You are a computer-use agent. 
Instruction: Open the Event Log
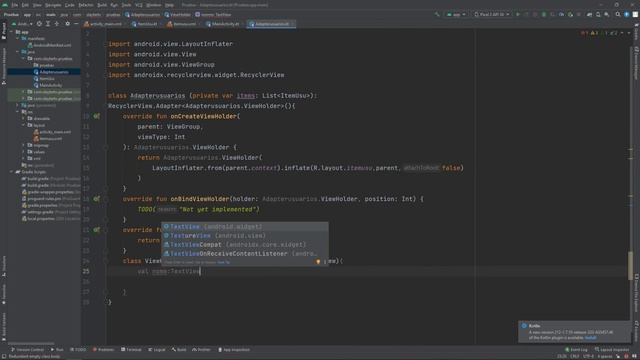[x=576, y=350]
